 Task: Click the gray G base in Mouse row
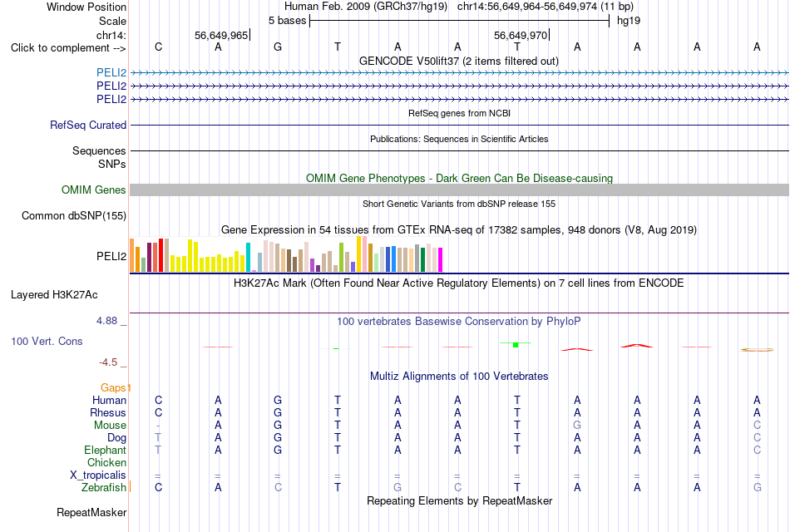577,426
